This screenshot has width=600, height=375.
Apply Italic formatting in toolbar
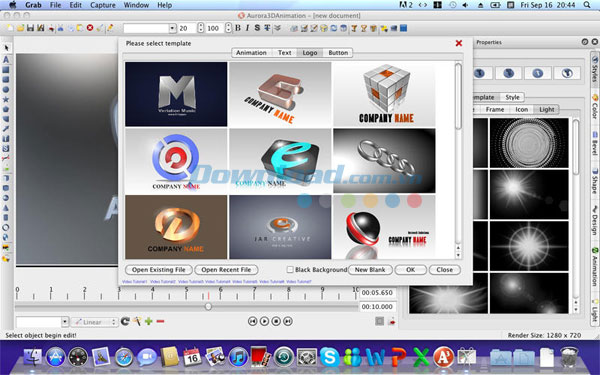pyautogui.click(x=247, y=28)
